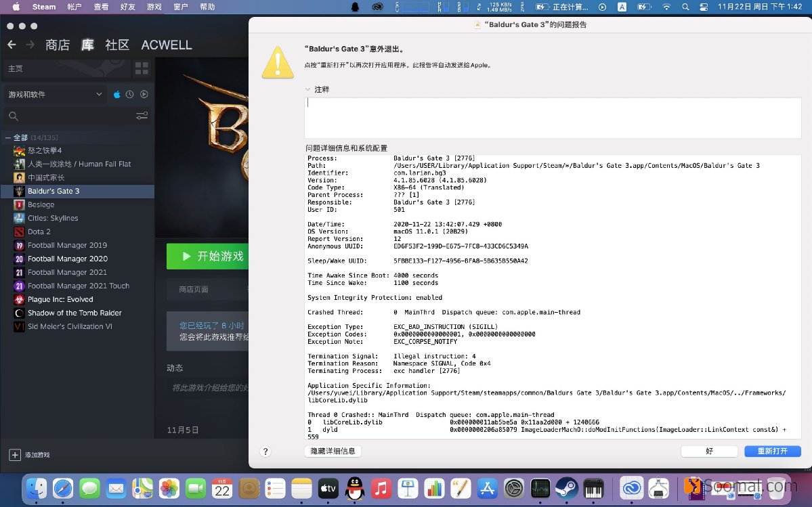
Task: Open the 窗户 menu in menu bar
Action: tap(180, 7)
